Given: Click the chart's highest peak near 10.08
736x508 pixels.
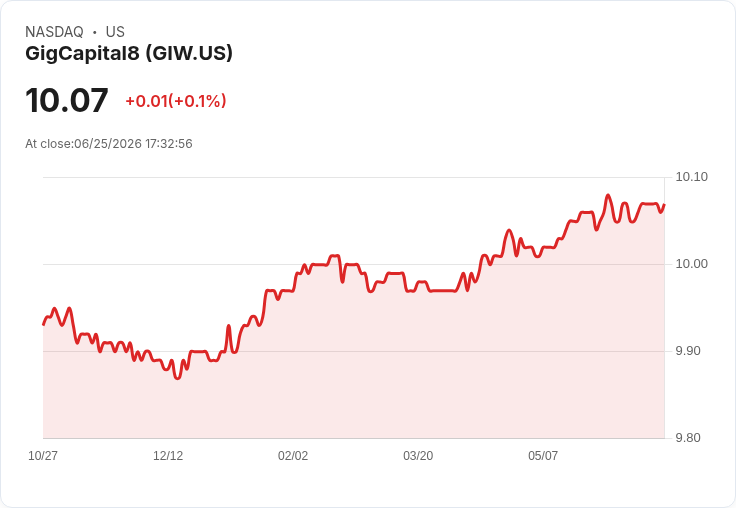Looking at the screenshot, I should tap(608, 195).
